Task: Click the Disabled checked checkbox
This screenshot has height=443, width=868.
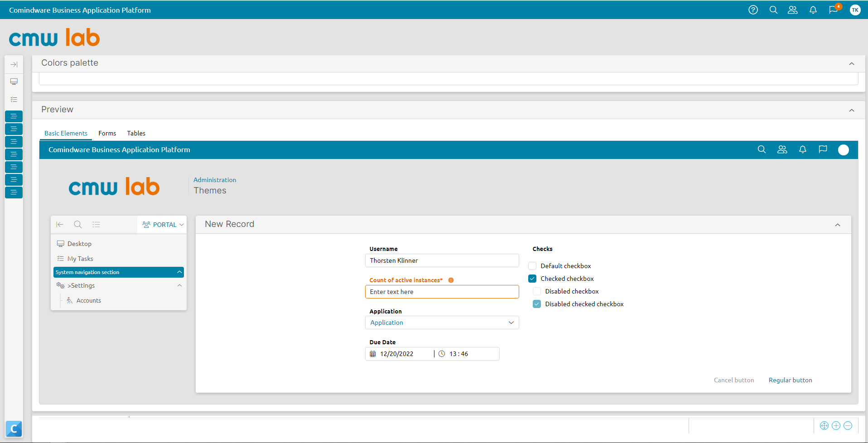Action: [537, 304]
